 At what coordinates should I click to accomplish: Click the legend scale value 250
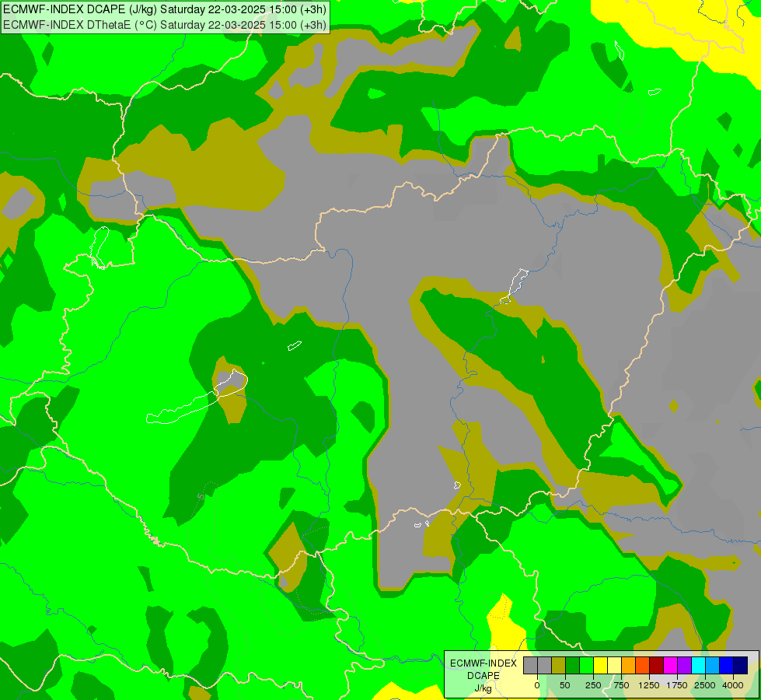click(593, 685)
